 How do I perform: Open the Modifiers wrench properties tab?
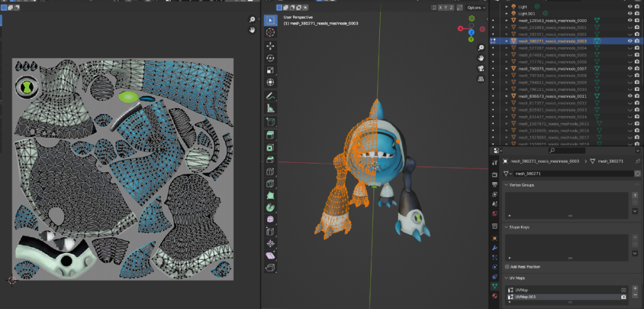(x=495, y=248)
